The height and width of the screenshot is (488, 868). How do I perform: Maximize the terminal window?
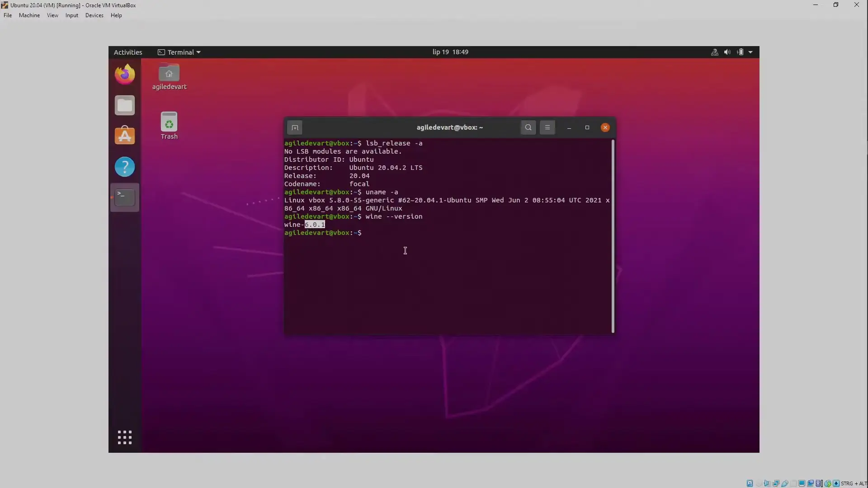pyautogui.click(x=587, y=127)
